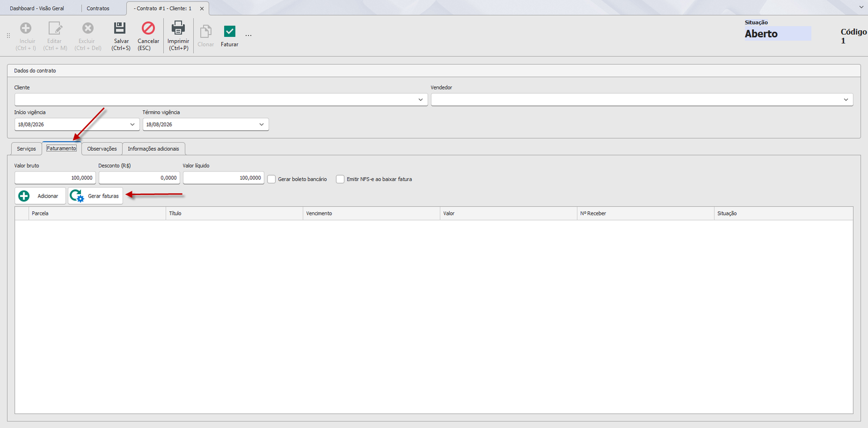Open the Contratos tab

coord(98,9)
